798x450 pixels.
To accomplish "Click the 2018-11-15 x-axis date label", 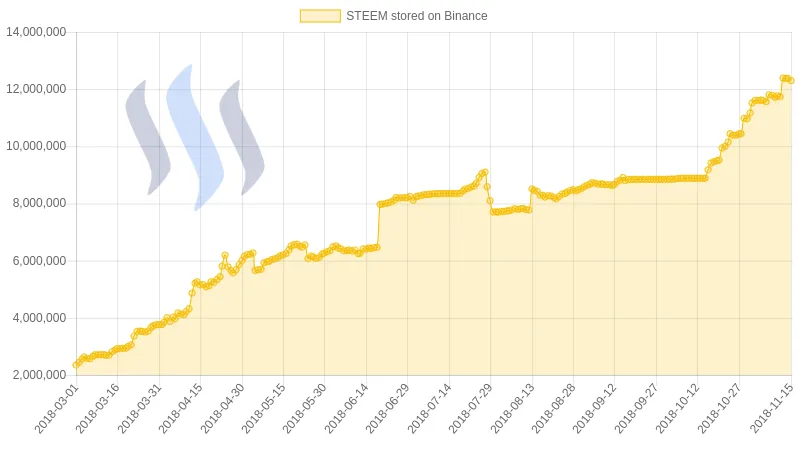I will click(771, 408).
